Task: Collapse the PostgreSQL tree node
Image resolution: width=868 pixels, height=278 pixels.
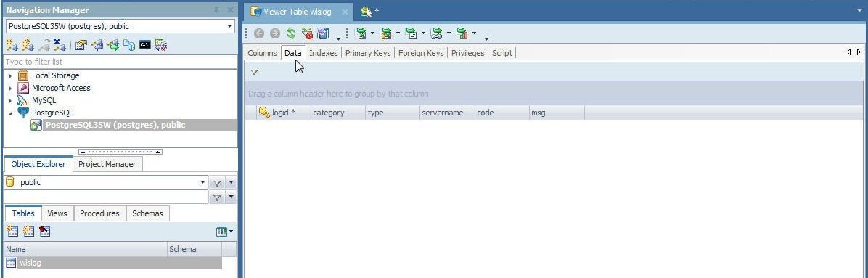Action: coord(10,113)
